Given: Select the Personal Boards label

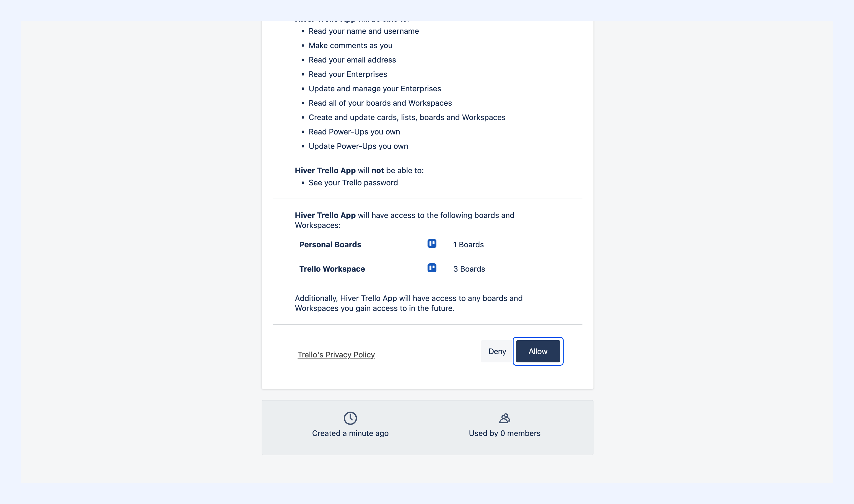Looking at the screenshot, I should coord(330,245).
